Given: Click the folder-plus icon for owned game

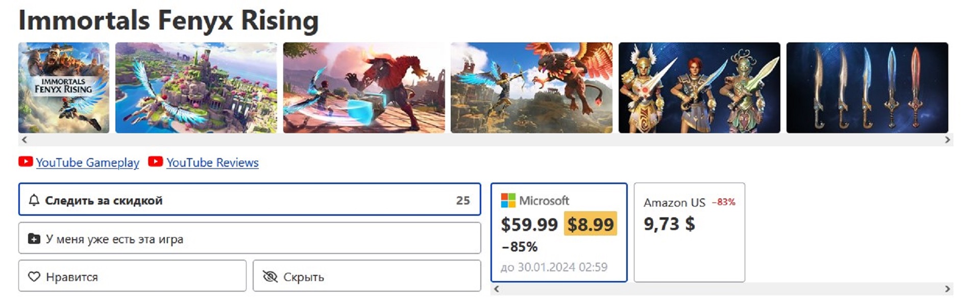Looking at the screenshot, I should pyautogui.click(x=34, y=239).
